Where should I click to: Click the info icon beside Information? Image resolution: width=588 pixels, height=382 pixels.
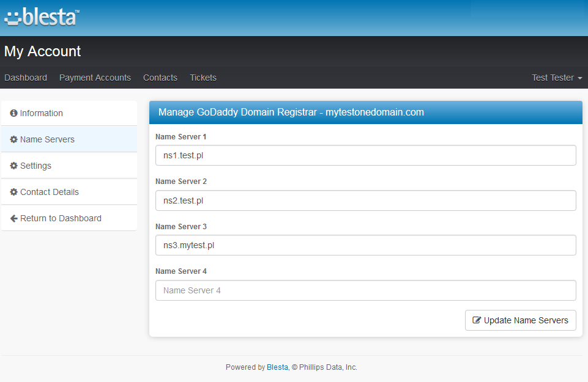[x=13, y=113]
